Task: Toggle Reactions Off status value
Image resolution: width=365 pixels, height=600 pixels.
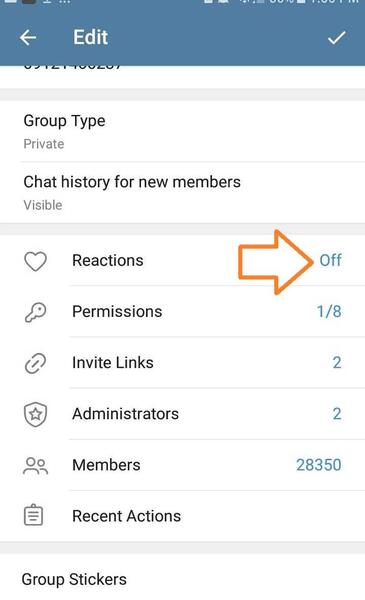Action: pyautogui.click(x=331, y=260)
